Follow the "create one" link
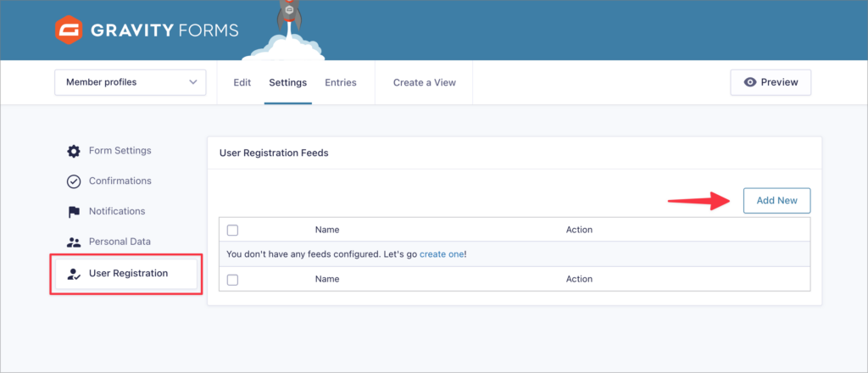The image size is (868, 373). pyautogui.click(x=441, y=254)
